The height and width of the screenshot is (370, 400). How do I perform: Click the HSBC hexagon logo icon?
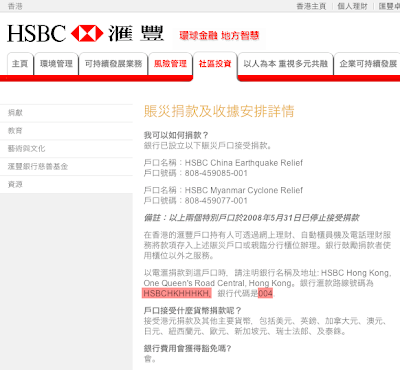[x=87, y=34]
